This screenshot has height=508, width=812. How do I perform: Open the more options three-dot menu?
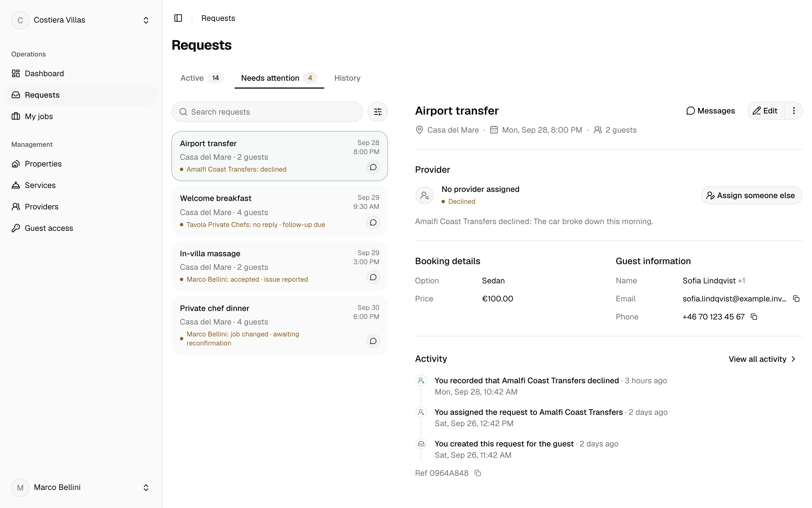(794, 111)
